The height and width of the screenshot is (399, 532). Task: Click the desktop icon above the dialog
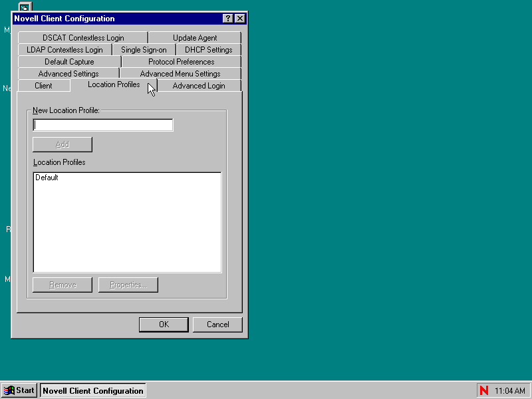[25, 7]
